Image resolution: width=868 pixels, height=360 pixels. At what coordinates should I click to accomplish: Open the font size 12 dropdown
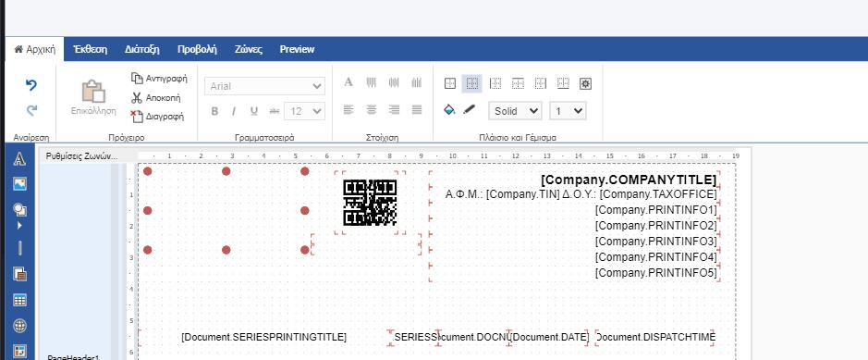tap(304, 111)
